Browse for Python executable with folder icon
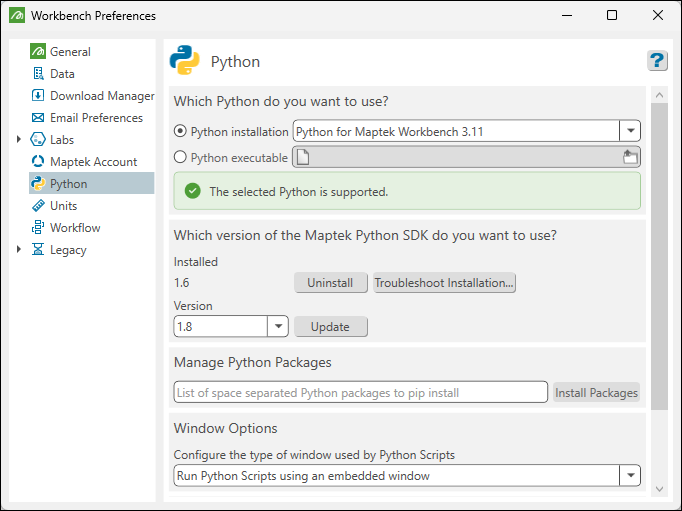Image resolution: width=682 pixels, height=511 pixels. [630, 157]
